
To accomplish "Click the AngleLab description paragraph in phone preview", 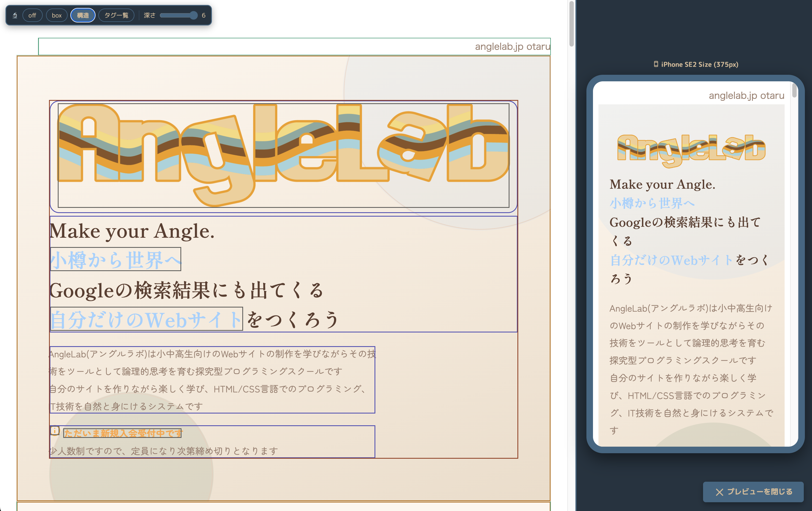I will (691, 369).
